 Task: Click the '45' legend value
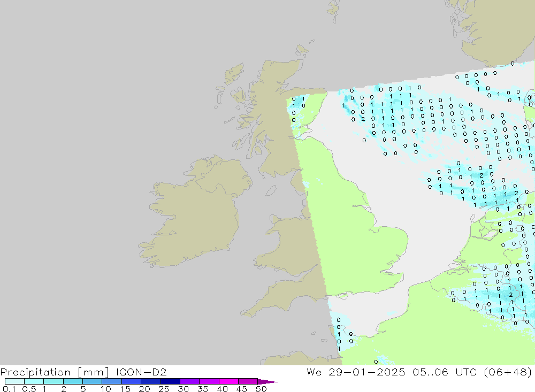point(242,389)
